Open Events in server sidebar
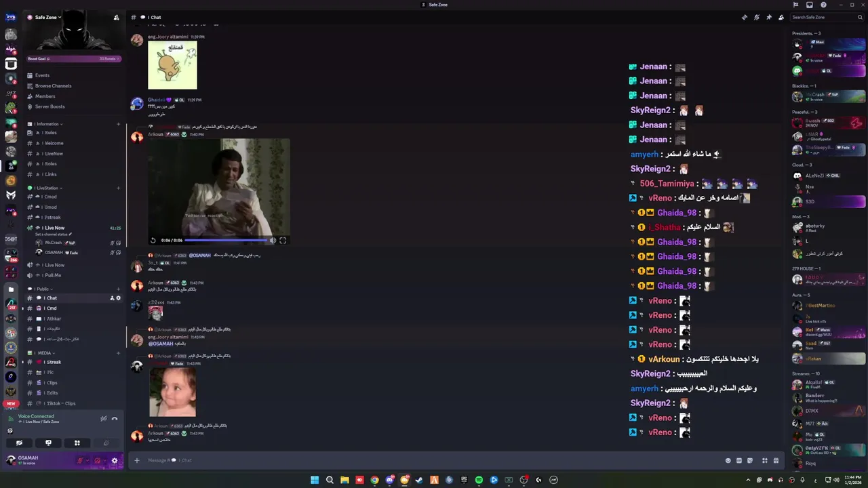 pyautogui.click(x=73, y=75)
